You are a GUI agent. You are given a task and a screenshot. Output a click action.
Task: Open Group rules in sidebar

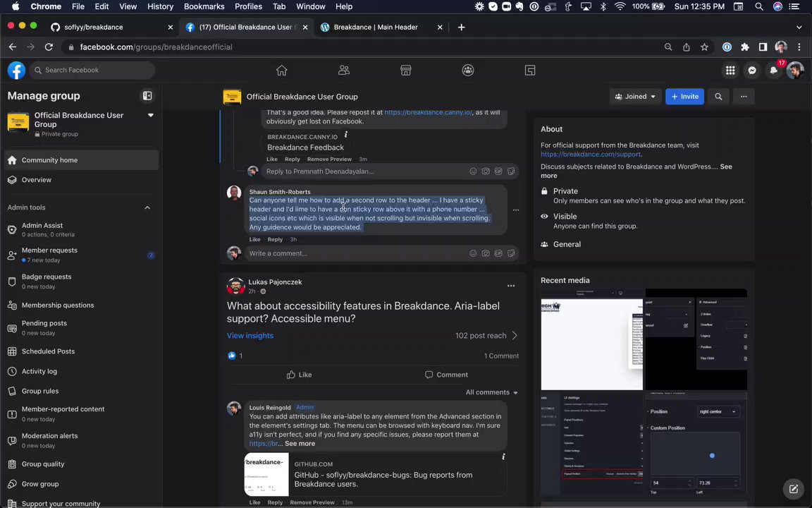pyautogui.click(x=81, y=392)
